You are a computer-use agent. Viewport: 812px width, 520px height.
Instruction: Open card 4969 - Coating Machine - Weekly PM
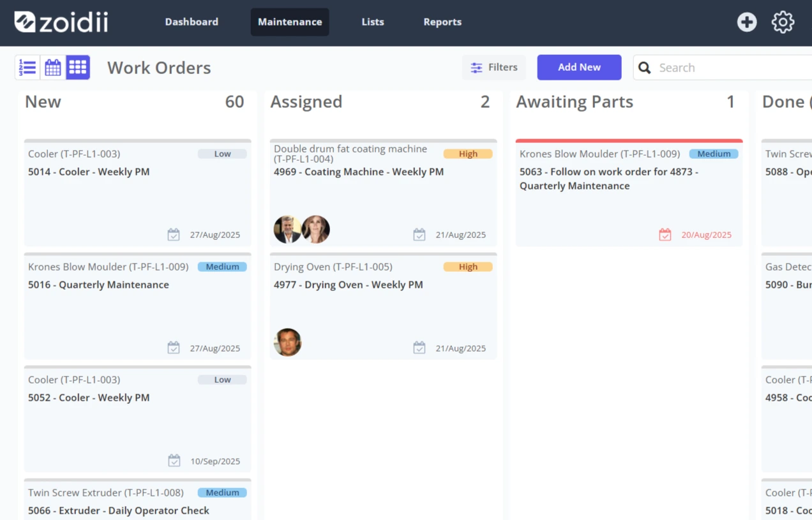[383, 193]
